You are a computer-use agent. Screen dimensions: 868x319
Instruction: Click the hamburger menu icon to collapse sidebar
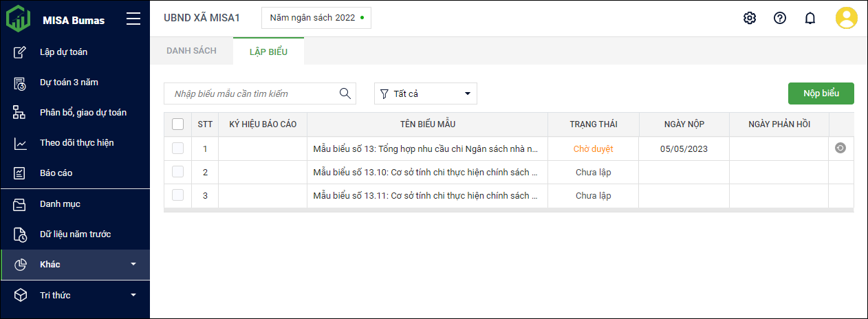(133, 19)
